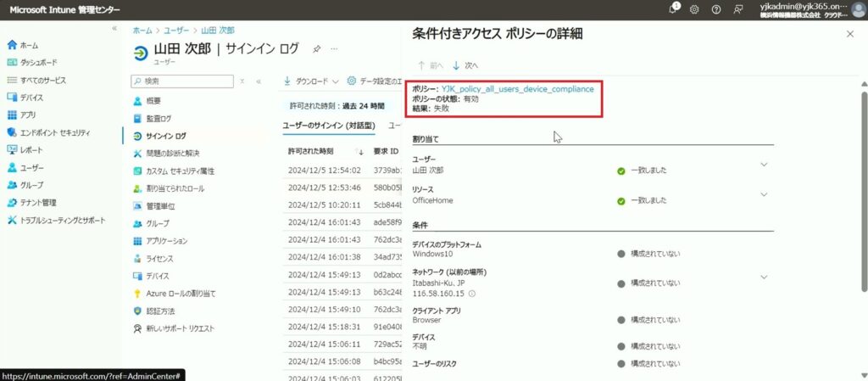Go to 前へ previous policy

431,65
